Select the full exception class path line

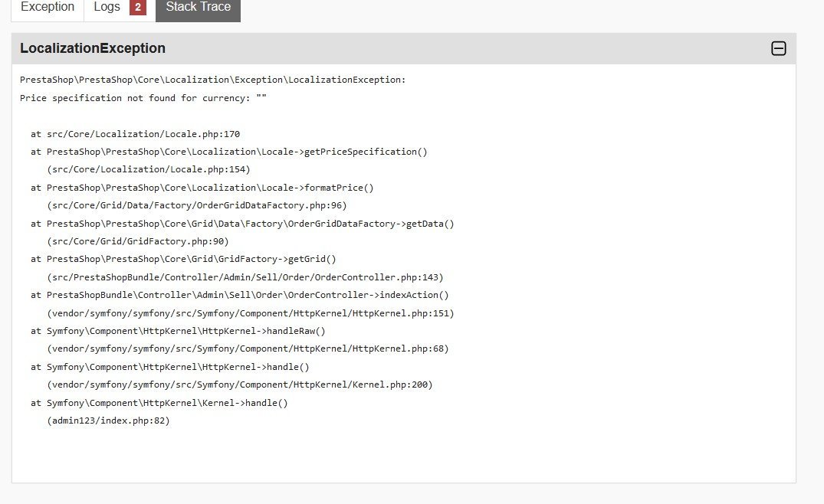click(x=213, y=80)
